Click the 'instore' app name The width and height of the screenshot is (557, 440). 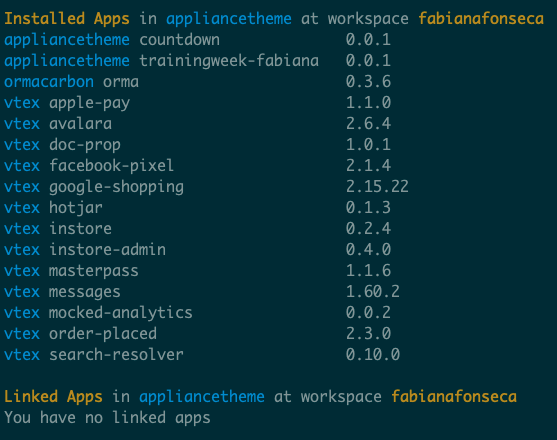pos(81,228)
